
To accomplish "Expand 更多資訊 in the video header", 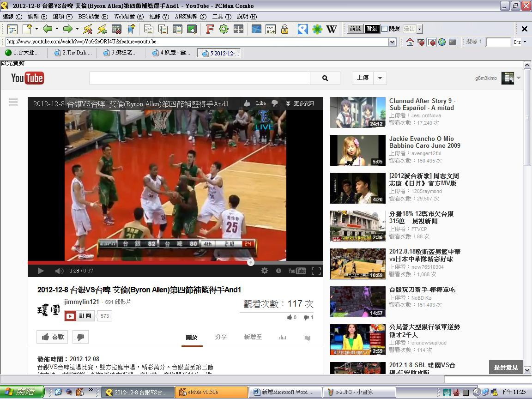I will pos(300,103).
